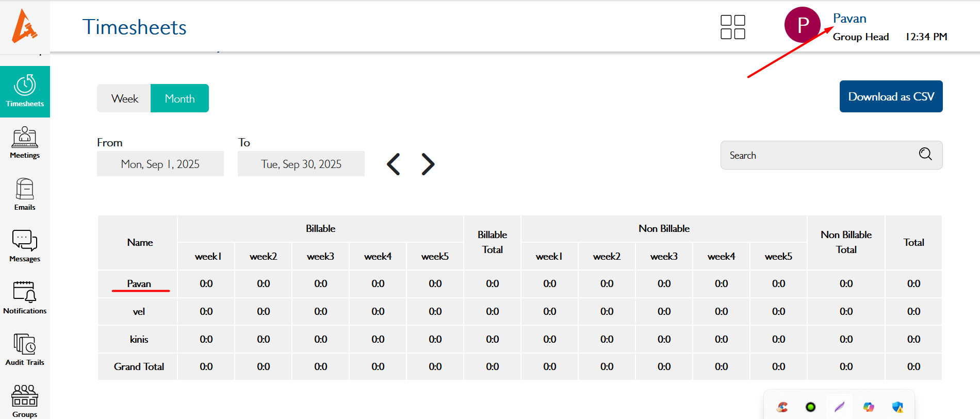Select the Month view toggle
The image size is (980, 419).
pyautogui.click(x=179, y=98)
